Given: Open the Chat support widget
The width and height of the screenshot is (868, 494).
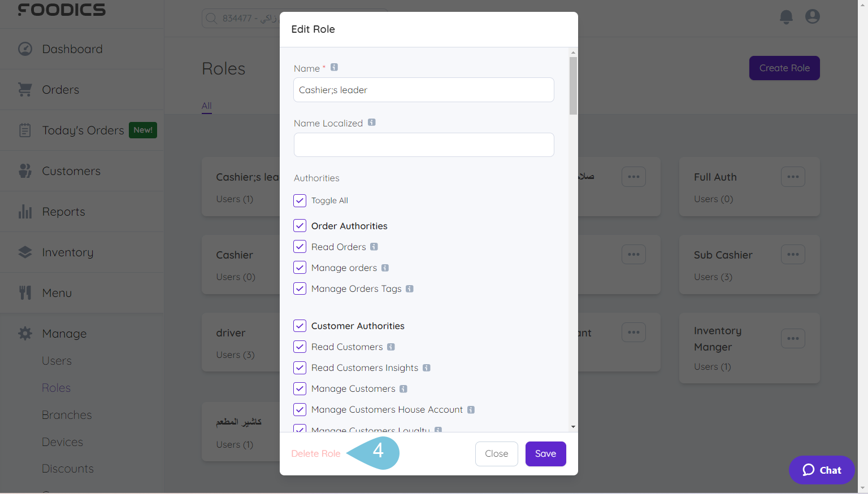Looking at the screenshot, I should click(822, 470).
